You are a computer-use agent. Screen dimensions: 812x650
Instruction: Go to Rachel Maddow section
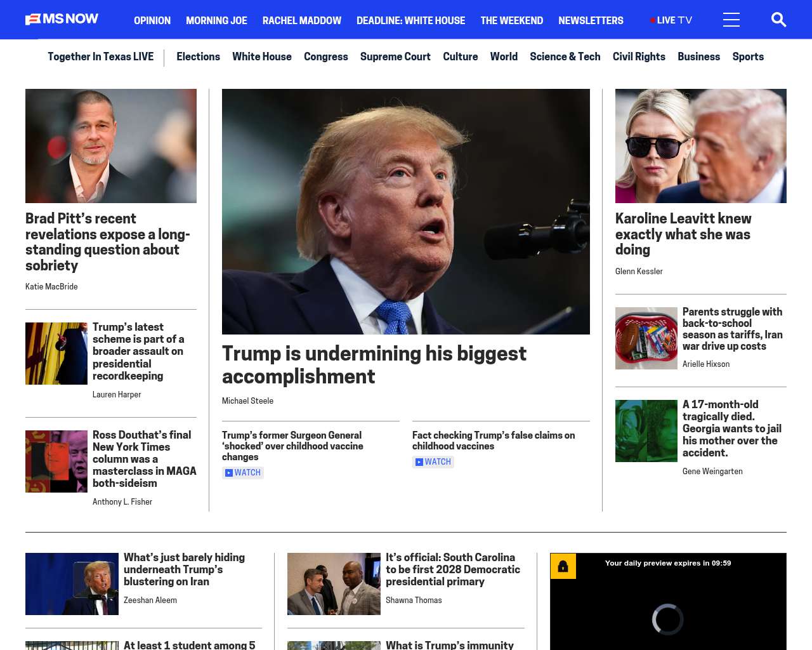tap(302, 20)
